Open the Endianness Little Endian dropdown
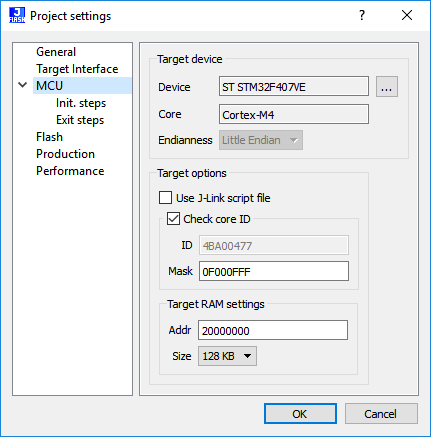The width and height of the screenshot is (431, 437). point(261,140)
